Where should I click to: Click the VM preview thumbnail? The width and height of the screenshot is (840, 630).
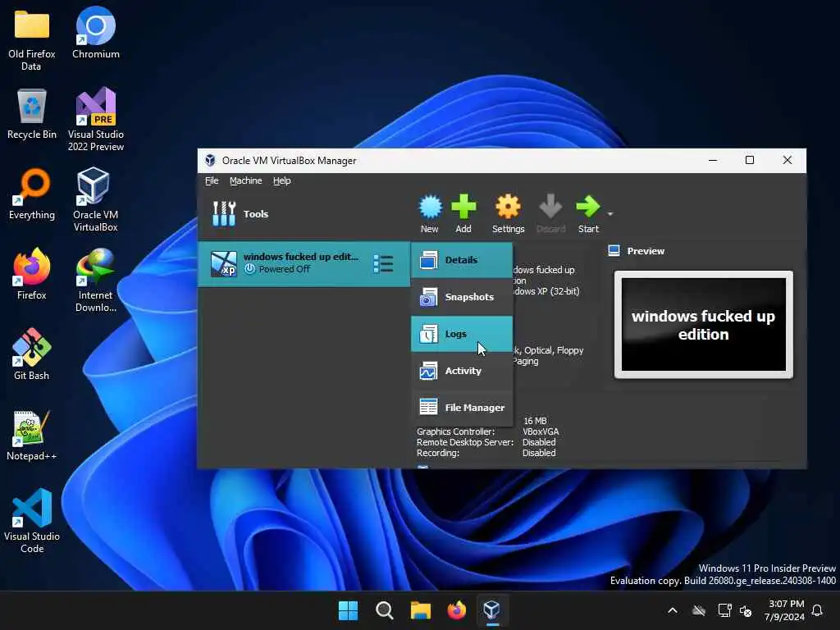pyautogui.click(x=703, y=324)
